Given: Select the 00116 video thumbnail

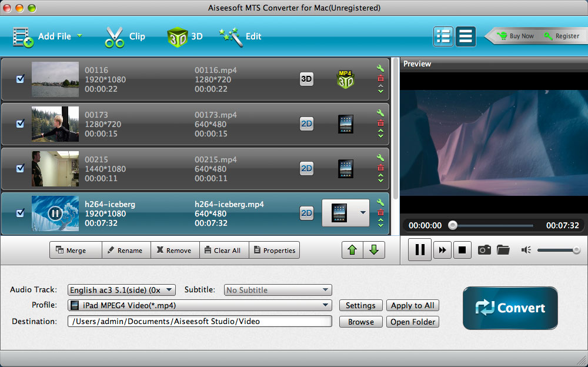Looking at the screenshot, I should (55, 79).
